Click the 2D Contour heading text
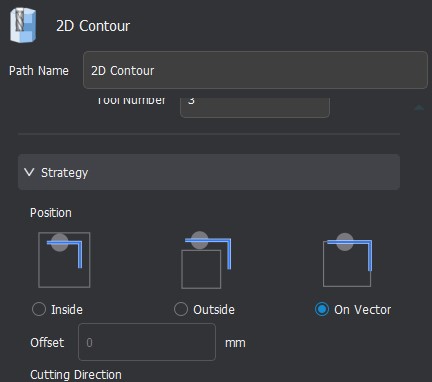Viewport: 432px width, 382px height. (93, 26)
